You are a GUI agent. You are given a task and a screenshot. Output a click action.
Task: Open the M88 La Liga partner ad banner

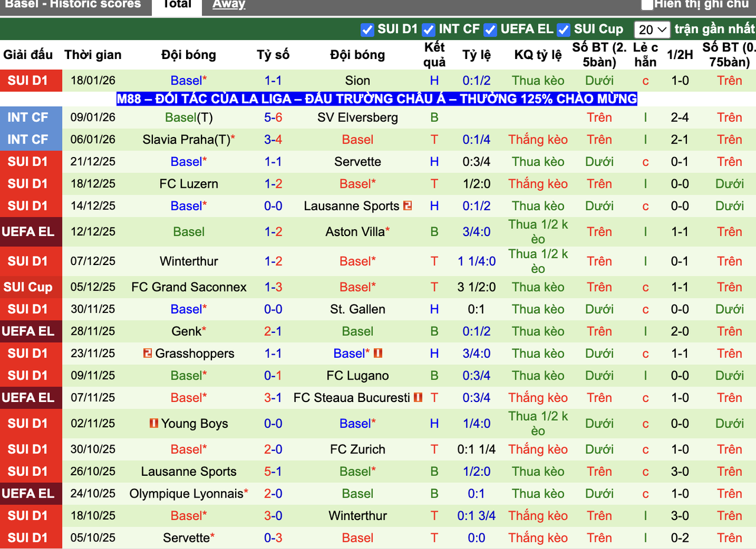[377, 99]
